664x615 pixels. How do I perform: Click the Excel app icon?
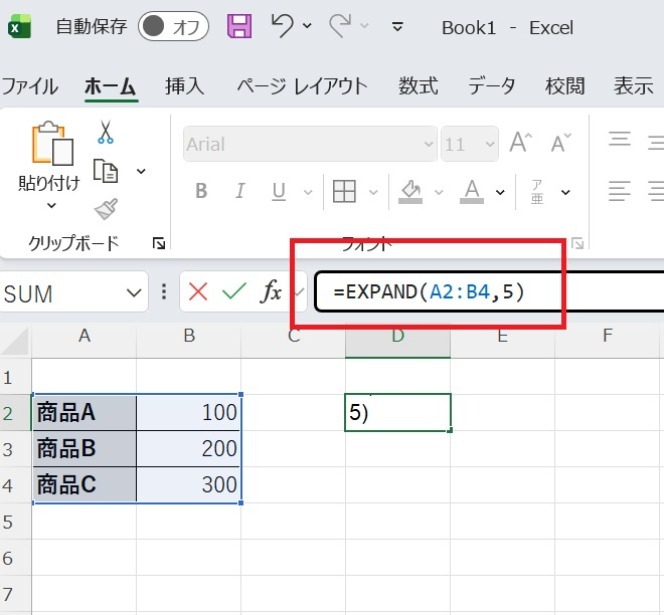coord(19,27)
